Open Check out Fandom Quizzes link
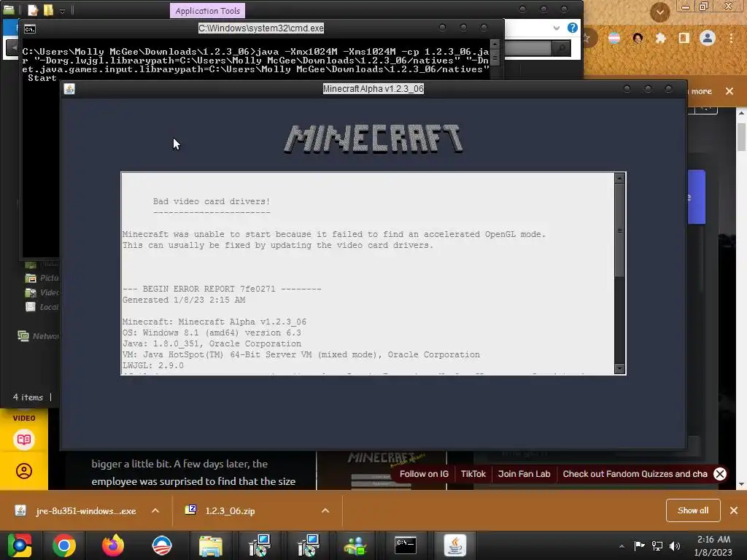The width and height of the screenshot is (747, 560). (635, 474)
